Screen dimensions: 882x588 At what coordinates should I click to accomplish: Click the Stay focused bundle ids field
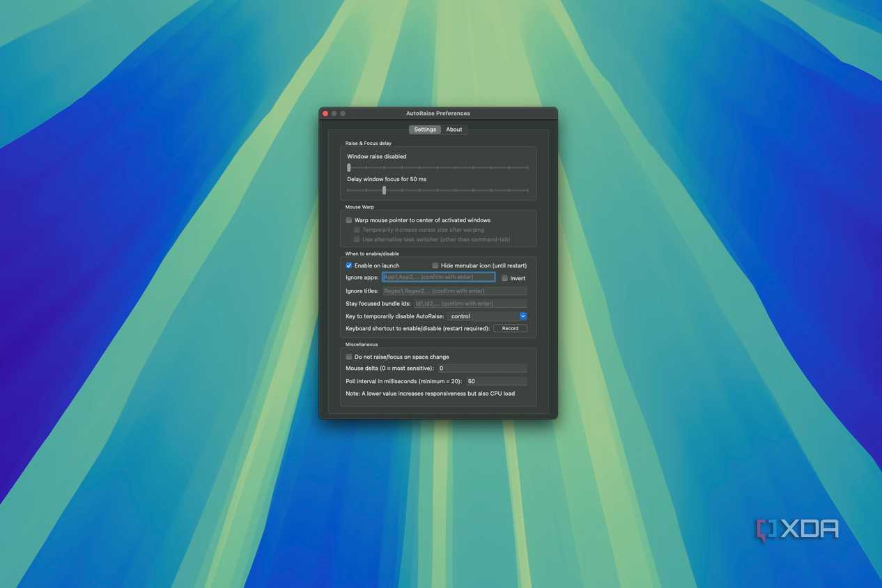pyautogui.click(x=470, y=303)
